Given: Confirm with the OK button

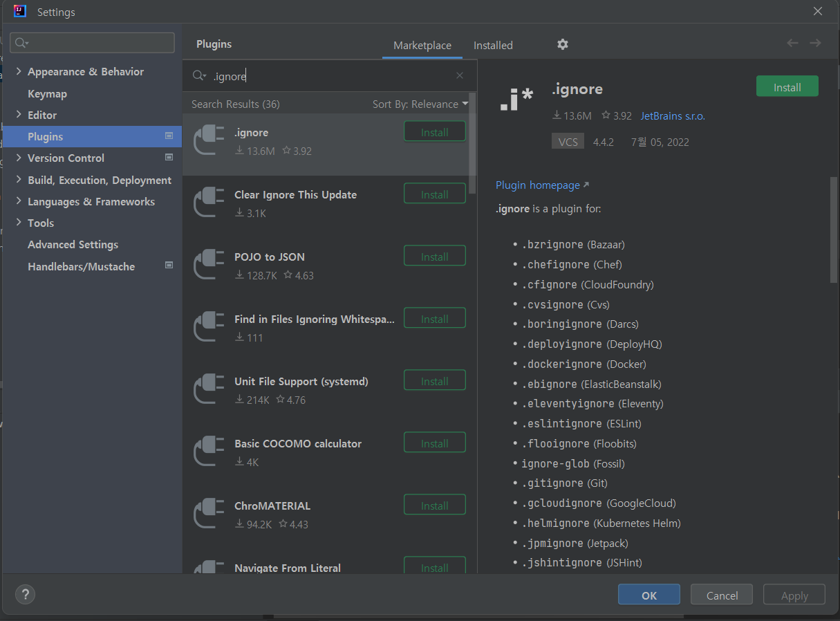Looking at the screenshot, I should point(648,595).
